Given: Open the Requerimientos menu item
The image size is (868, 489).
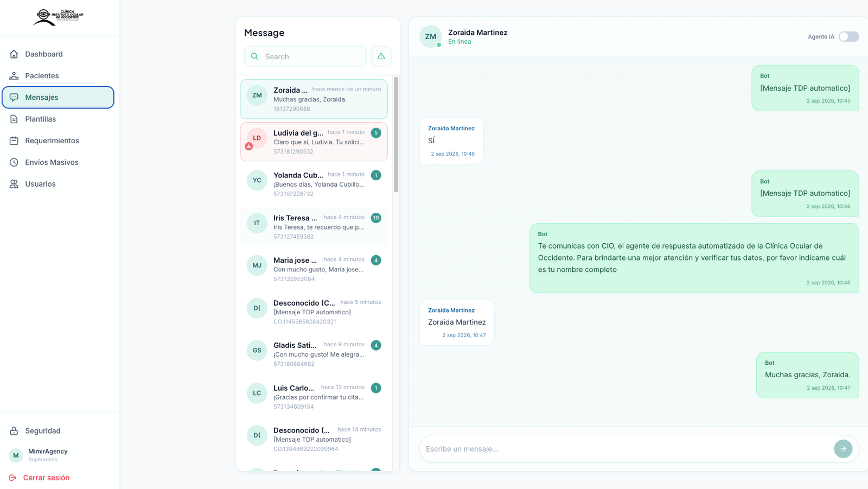Looking at the screenshot, I should [58, 141].
